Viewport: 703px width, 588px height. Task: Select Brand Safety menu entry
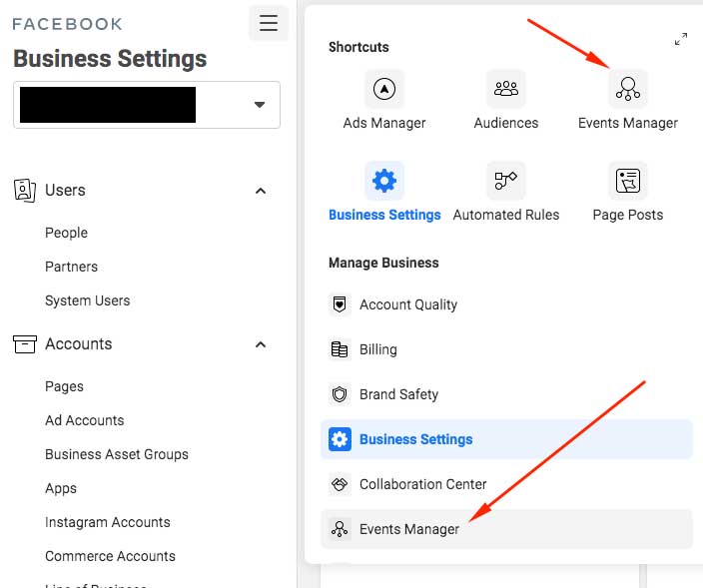click(x=506, y=394)
